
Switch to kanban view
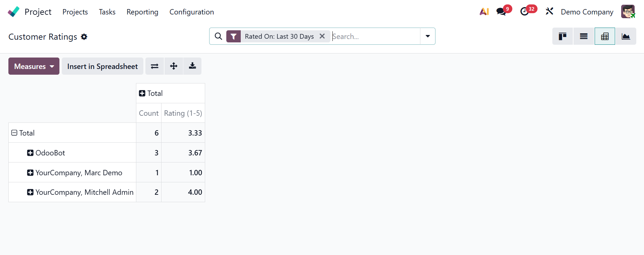pos(562,36)
